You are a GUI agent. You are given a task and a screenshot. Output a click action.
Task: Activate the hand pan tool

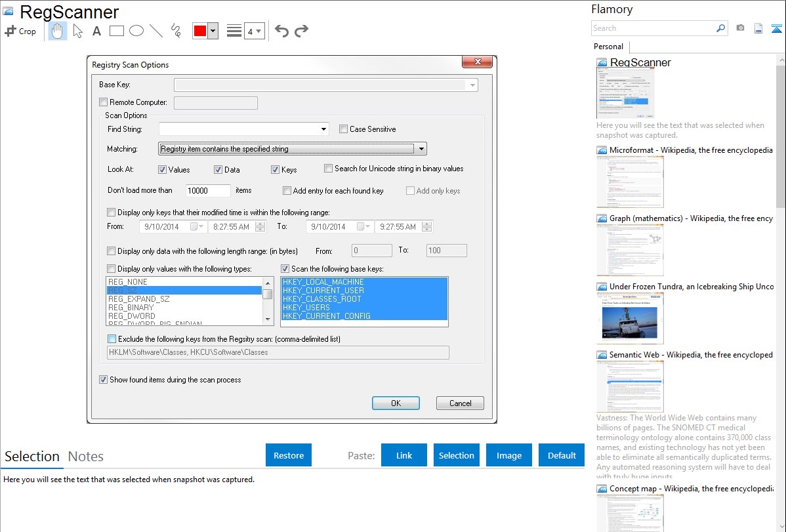click(x=58, y=31)
